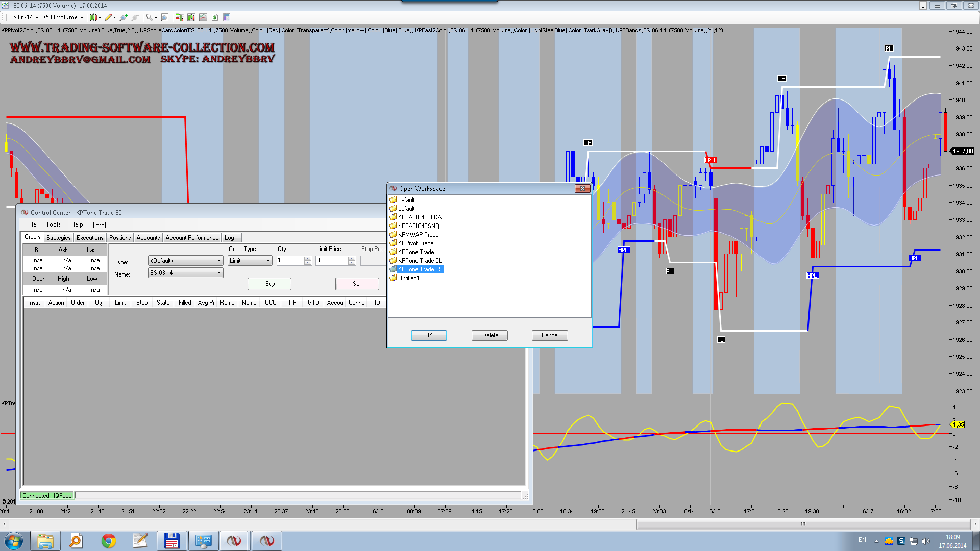980x551 pixels.
Task: Open the chart properties icon
Action: click(227, 17)
